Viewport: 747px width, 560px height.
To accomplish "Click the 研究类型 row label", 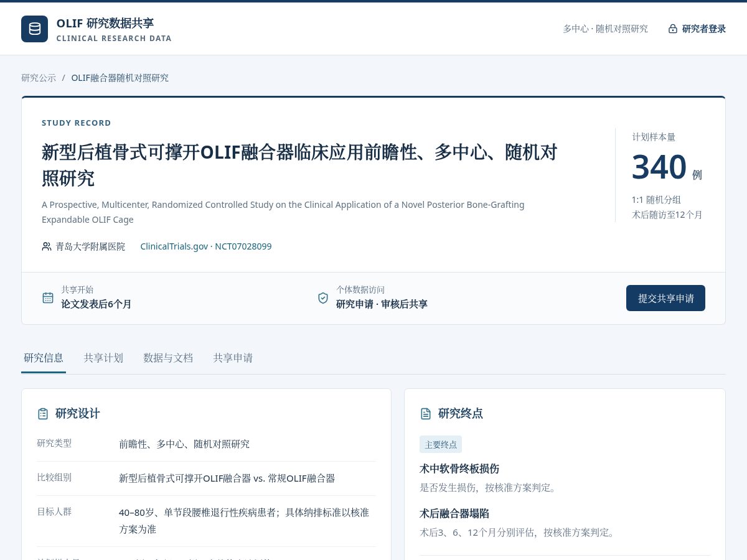I will [54, 443].
